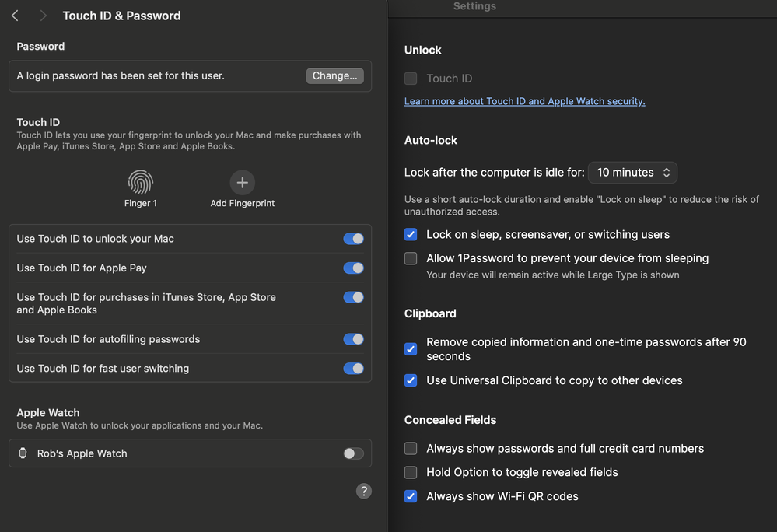Viewport: 777px width, 532px height.
Task: Click the back navigation arrow
Action: point(15,16)
